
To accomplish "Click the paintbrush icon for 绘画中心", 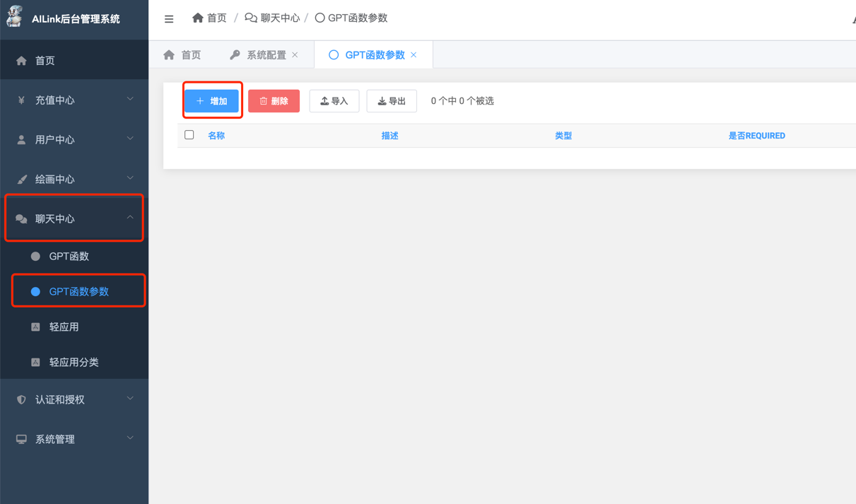I will [21, 180].
